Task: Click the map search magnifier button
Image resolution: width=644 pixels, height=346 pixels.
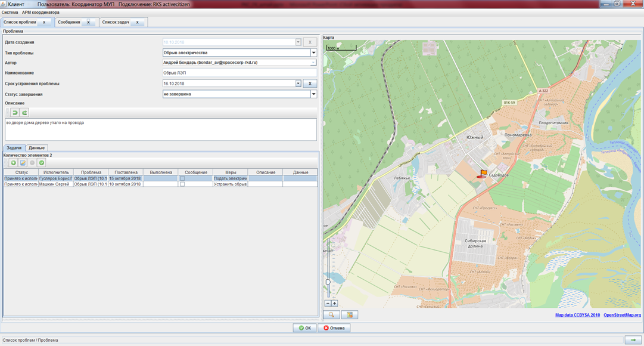Action: pos(331,314)
